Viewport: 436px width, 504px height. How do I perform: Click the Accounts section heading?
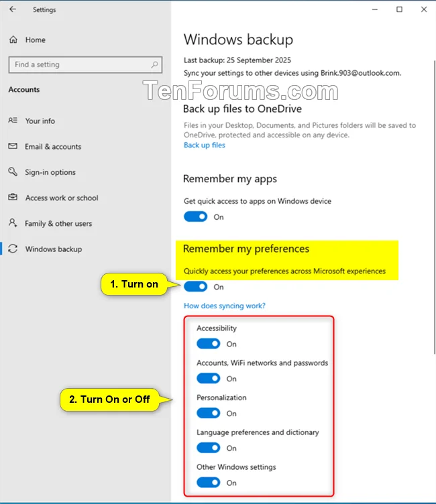click(23, 90)
